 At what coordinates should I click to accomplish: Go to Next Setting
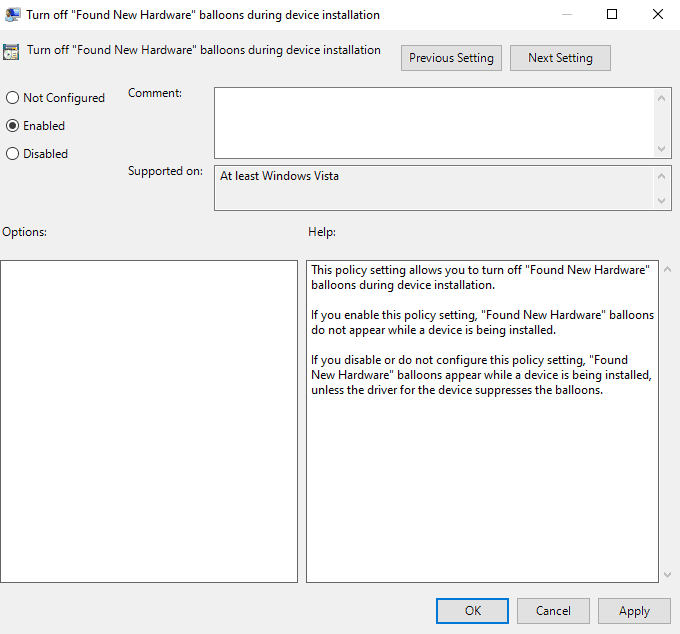click(x=560, y=58)
